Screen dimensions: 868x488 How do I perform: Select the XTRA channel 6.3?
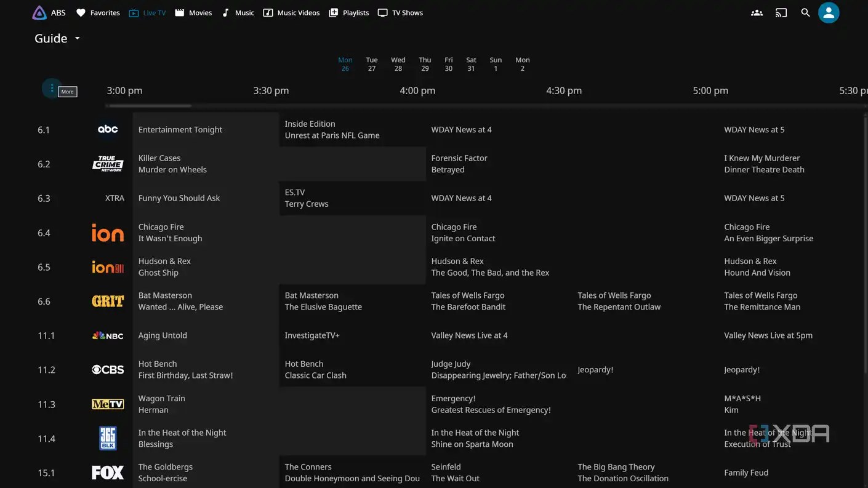point(115,198)
